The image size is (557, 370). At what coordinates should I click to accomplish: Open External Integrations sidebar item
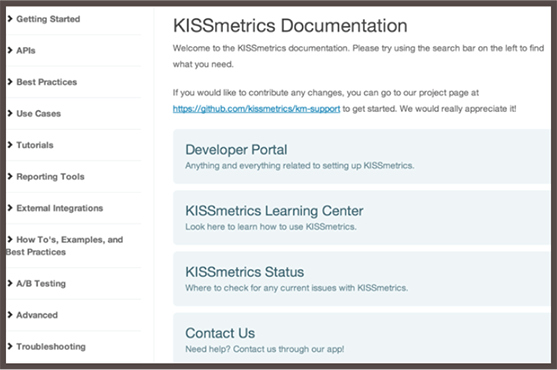60,208
